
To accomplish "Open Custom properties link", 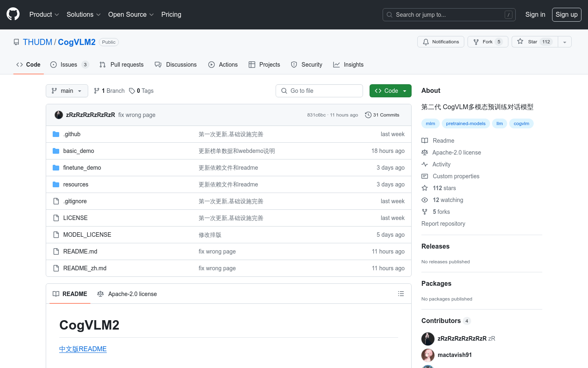I will click(450, 176).
